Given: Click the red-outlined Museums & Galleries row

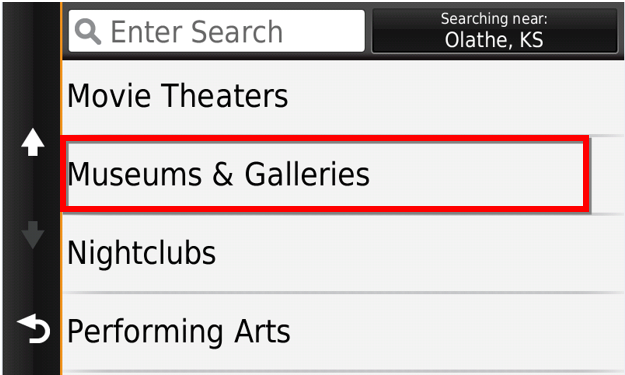Looking at the screenshot, I should (x=325, y=174).
